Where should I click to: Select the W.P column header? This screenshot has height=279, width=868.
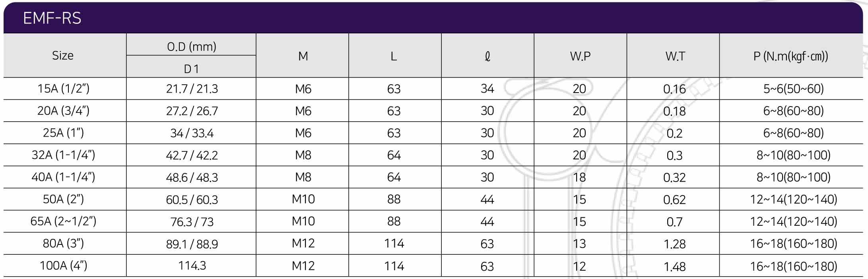click(580, 56)
